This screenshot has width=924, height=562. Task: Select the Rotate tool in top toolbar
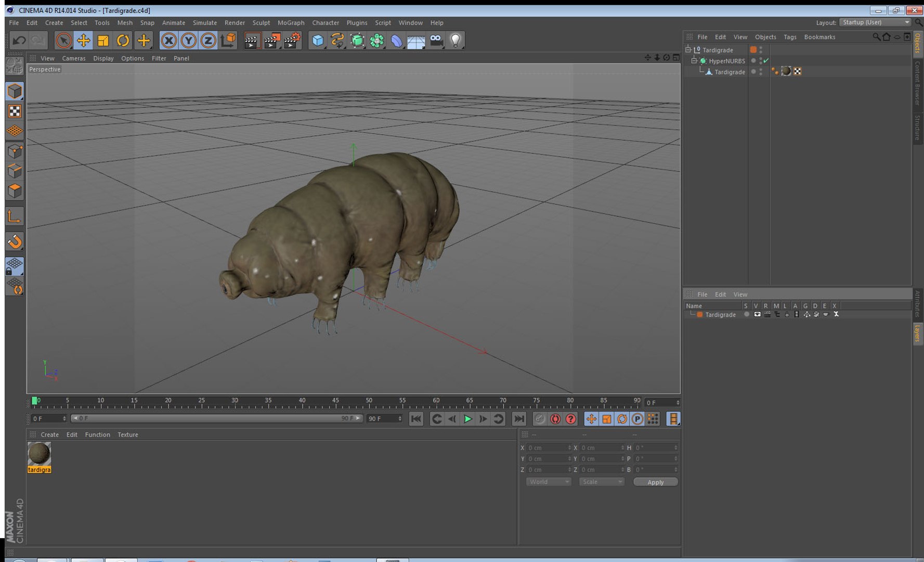click(x=123, y=41)
